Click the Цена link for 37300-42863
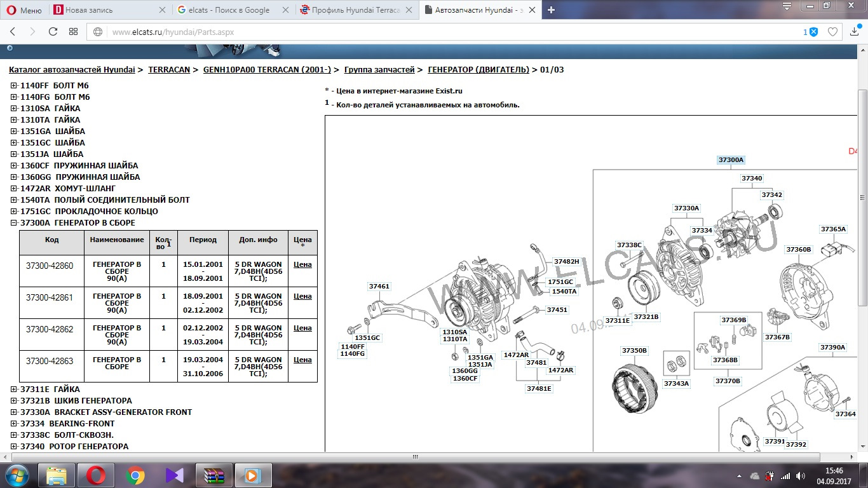The image size is (868, 488). [x=302, y=360]
